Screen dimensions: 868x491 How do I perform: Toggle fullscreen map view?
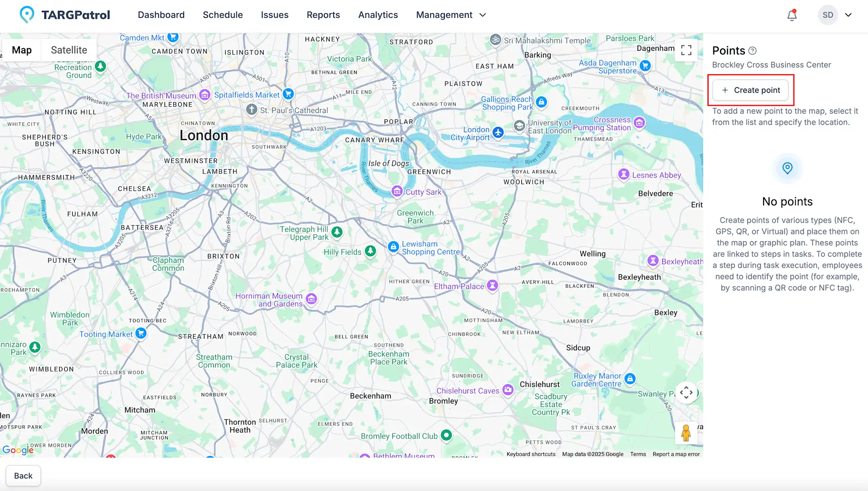pyautogui.click(x=686, y=50)
